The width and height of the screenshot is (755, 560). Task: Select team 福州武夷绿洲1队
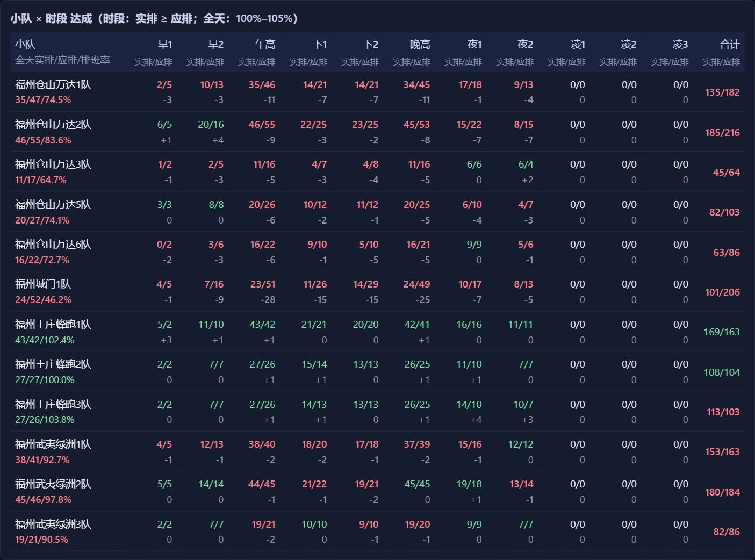point(53,444)
